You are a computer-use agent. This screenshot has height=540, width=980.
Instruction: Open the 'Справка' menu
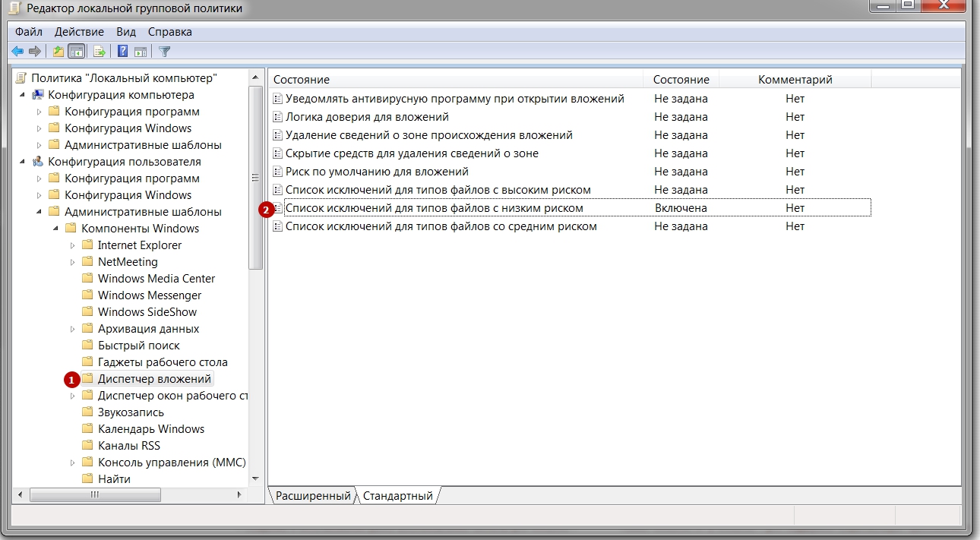[x=170, y=32]
